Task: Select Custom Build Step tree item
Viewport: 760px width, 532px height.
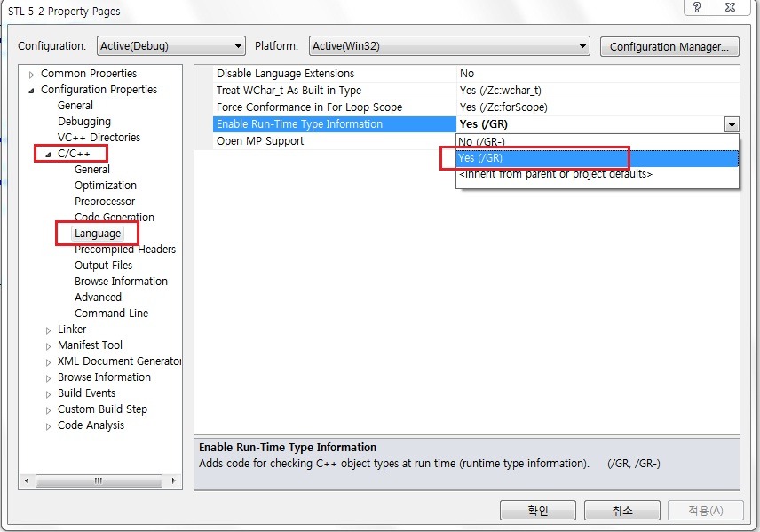Action: (102, 409)
